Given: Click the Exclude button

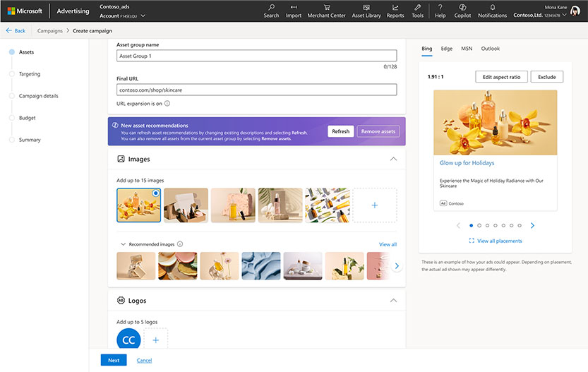Looking at the screenshot, I should coord(547,77).
